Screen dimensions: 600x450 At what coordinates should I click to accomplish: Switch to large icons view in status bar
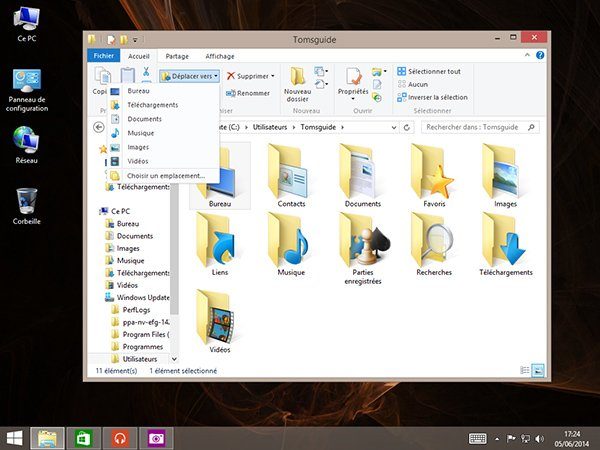(538, 370)
